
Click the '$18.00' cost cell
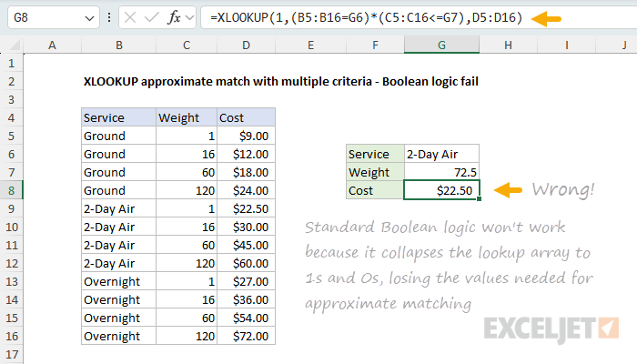[247, 172]
